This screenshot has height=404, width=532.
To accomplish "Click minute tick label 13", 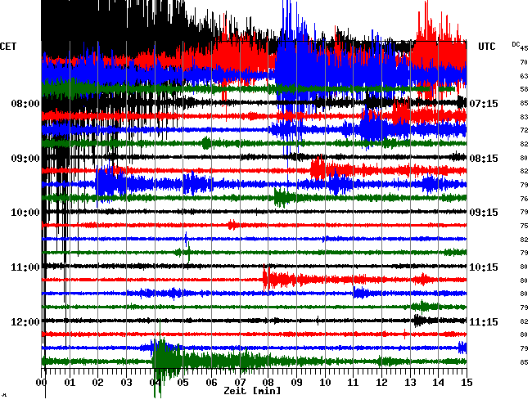I will point(410,382).
